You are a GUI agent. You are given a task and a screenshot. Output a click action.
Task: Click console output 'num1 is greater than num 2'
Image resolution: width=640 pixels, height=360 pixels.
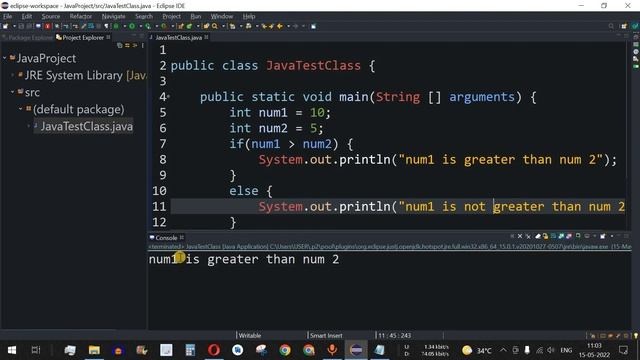244,259
